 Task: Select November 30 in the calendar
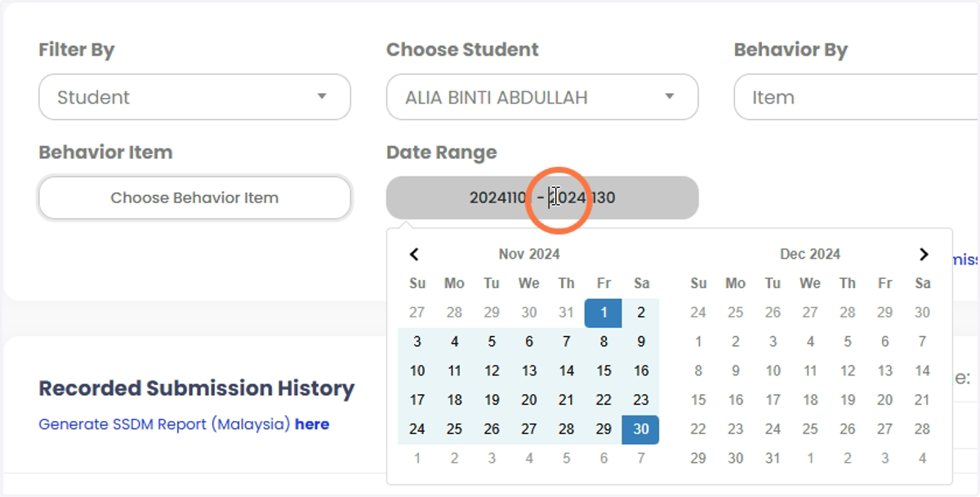[x=641, y=429]
